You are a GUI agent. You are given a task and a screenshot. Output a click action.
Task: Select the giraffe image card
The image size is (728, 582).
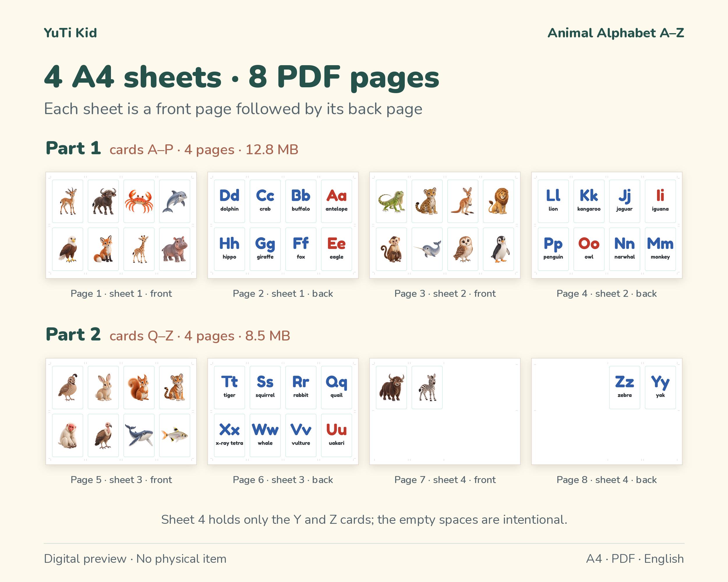pos(139,249)
